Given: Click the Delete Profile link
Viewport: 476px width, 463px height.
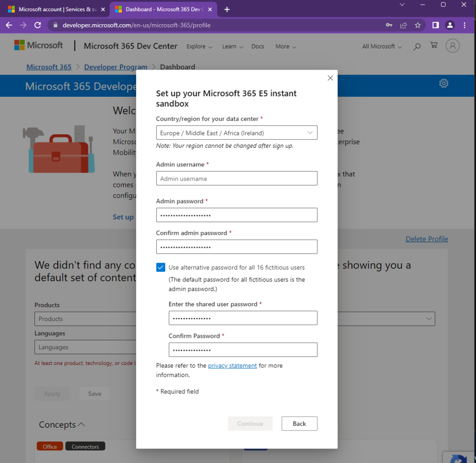Looking at the screenshot, I should (x=427, y=239).
